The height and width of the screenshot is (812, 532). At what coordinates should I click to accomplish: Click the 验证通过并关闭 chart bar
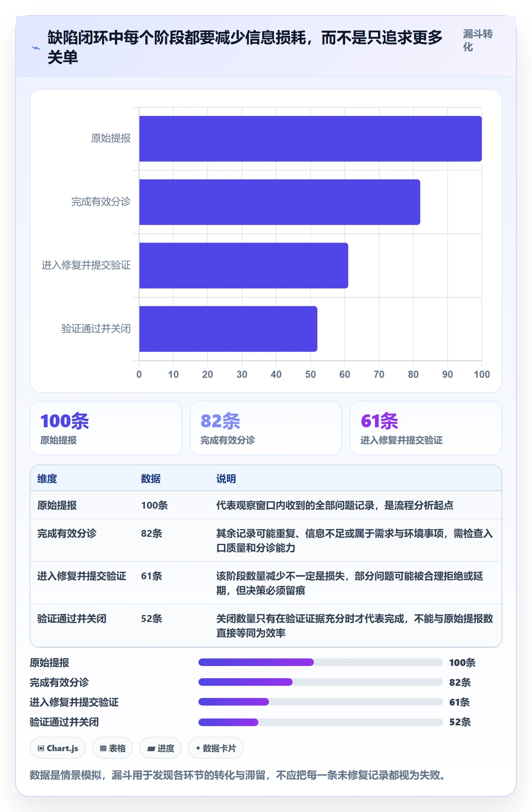pos(228,329)
